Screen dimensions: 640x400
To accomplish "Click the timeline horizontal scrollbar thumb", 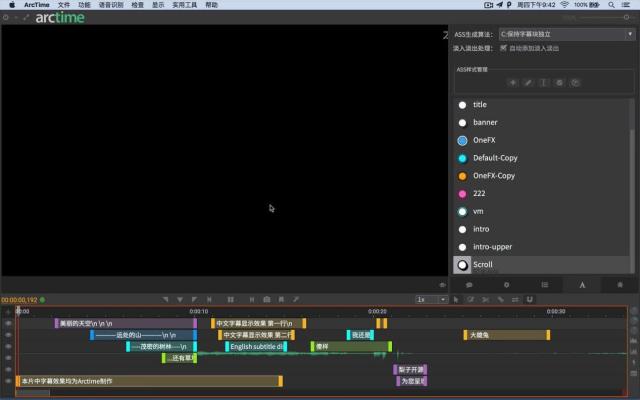I will click(x=33, y=393).
